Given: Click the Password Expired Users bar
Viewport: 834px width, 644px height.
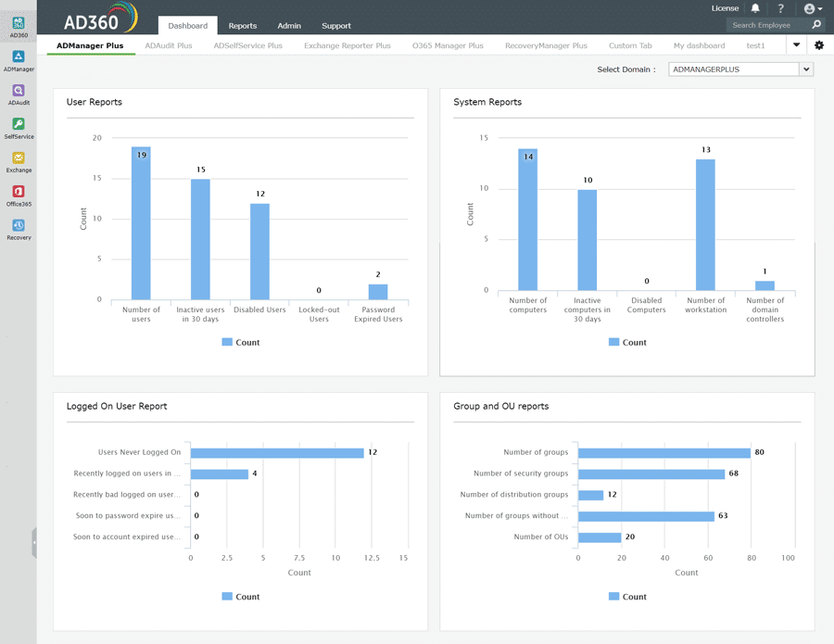Looking at the screenshot, I should [x=378, y=292].
